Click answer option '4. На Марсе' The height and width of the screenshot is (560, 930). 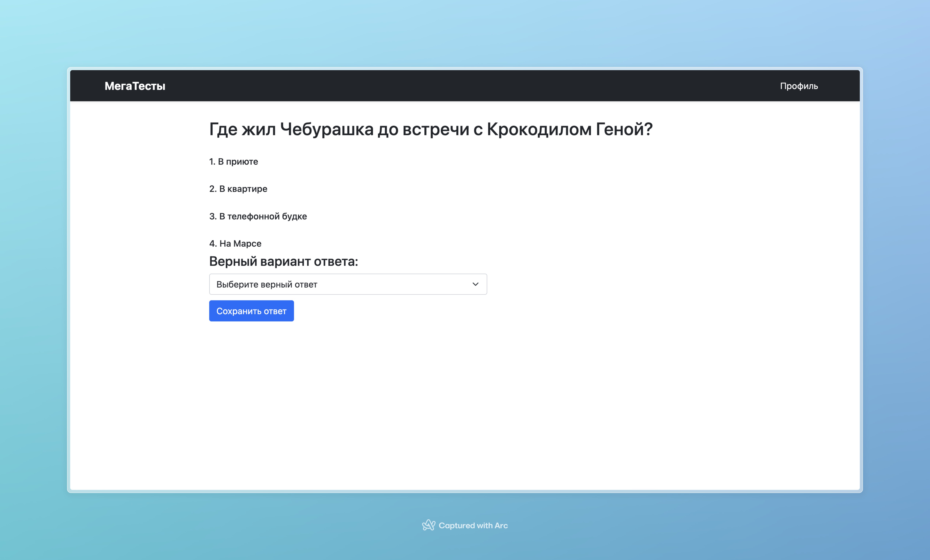pos(235,243)
